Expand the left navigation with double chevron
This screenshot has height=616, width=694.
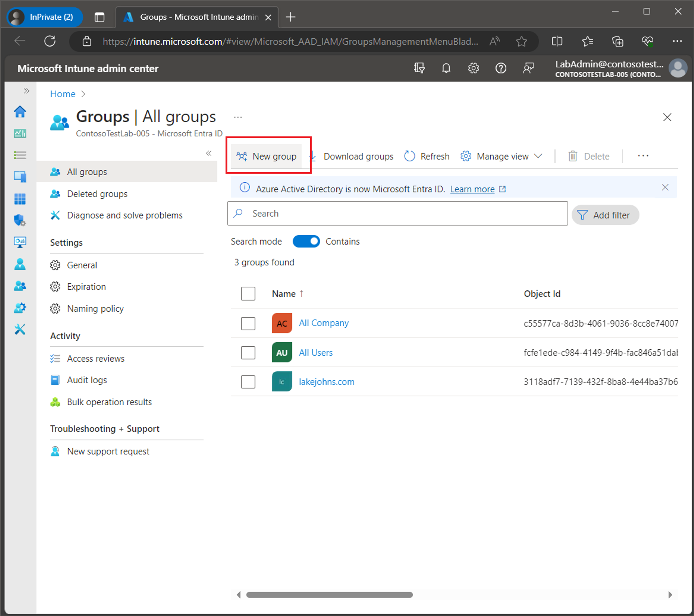point(26,91)
